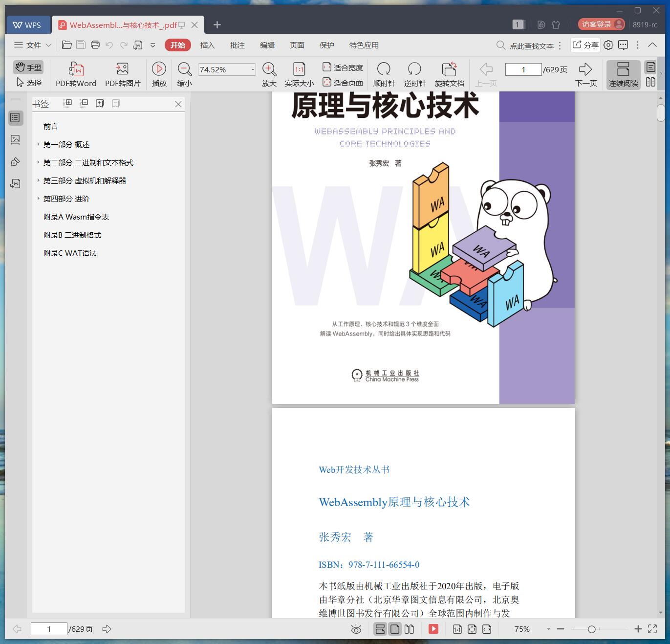Toggle eye protection mode icon
The image size is (670, 644).
pos(356,629)
